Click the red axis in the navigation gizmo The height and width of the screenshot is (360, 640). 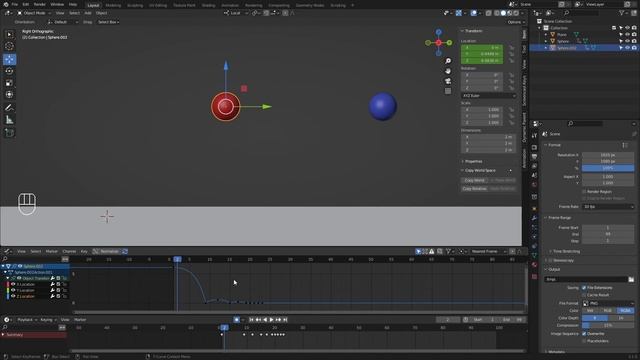(438, 42)
